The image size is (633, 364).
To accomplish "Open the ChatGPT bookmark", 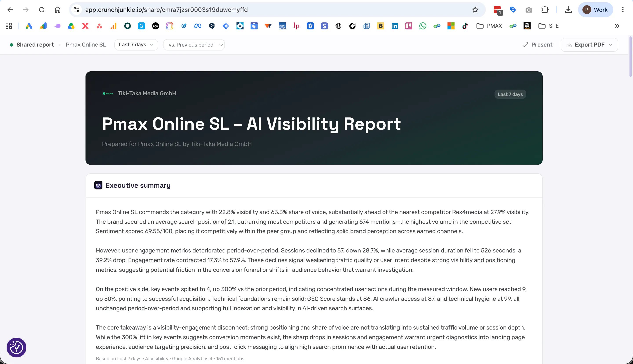I will point(338,26).
